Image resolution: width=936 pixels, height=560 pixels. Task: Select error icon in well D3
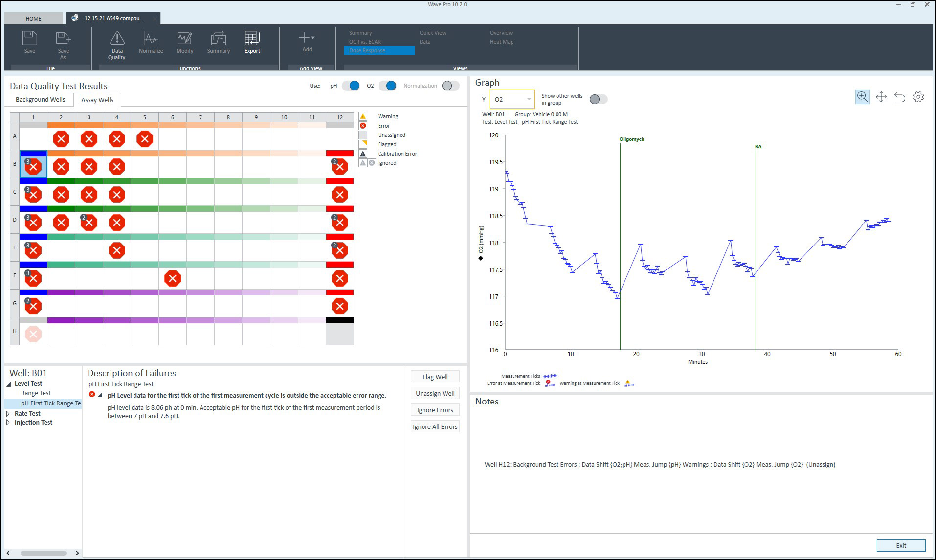[89, 223]
